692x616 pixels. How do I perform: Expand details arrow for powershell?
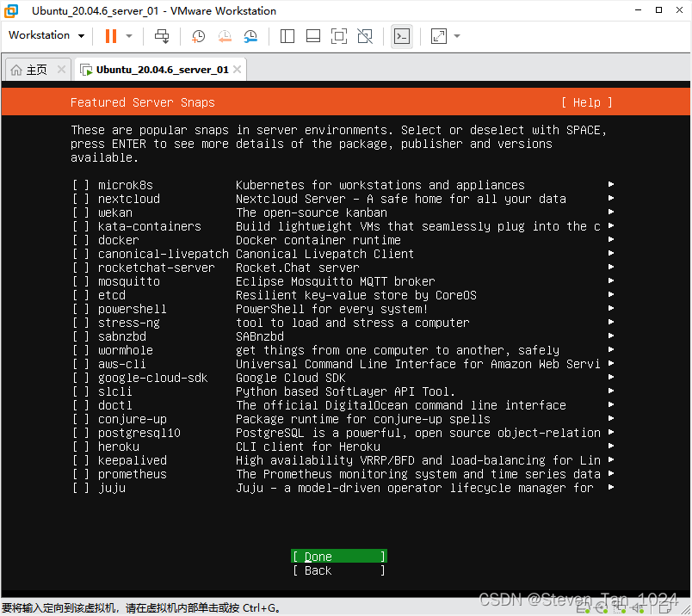[x=611, y=308]
